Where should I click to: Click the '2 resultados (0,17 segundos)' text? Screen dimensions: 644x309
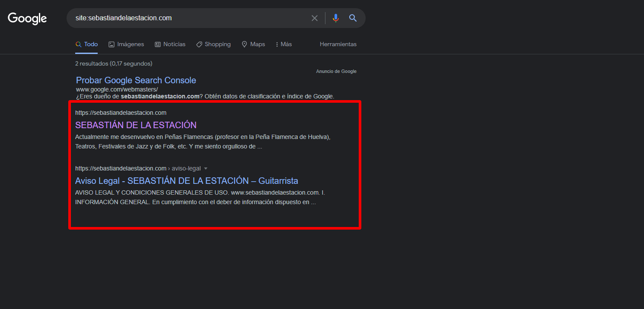[x=114, y=63]
